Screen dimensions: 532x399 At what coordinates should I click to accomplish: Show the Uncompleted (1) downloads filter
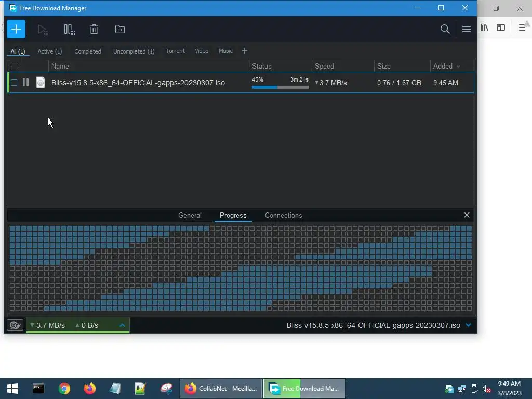(134, 51)
